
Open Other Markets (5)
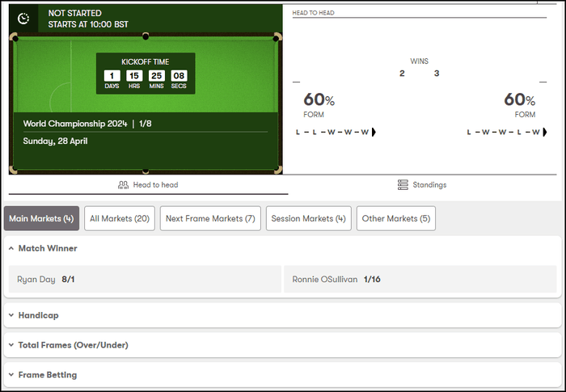396,218
